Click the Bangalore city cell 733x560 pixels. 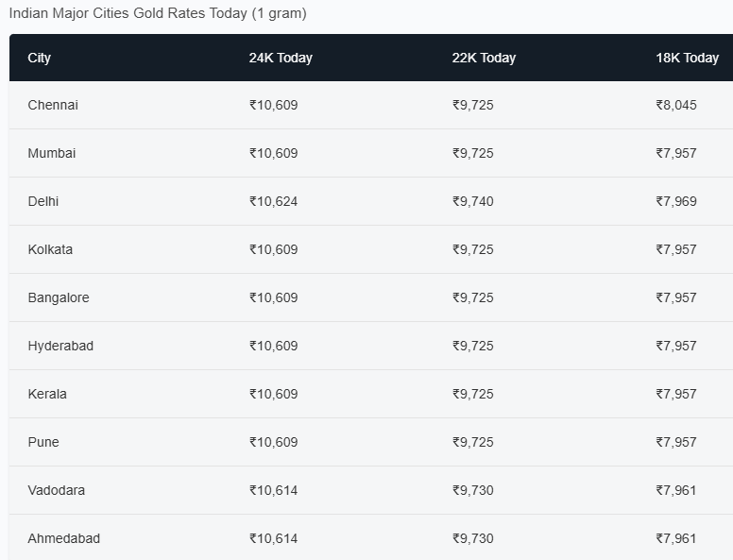coord(59,297)
